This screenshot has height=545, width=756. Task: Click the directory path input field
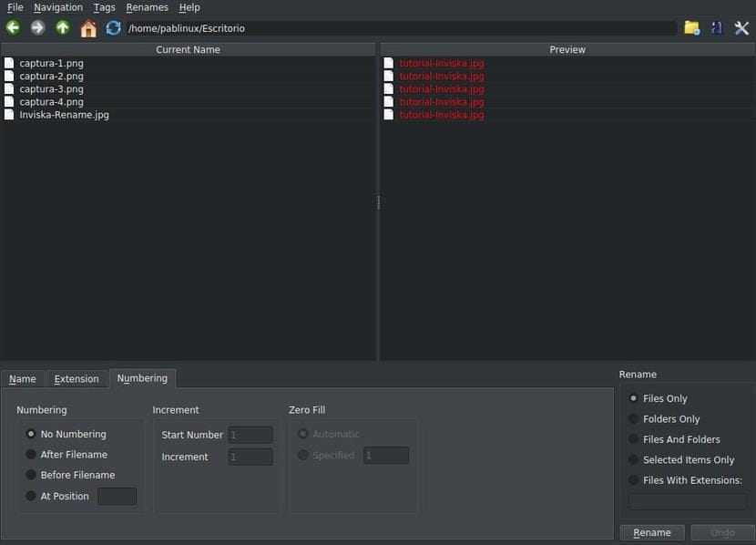pyautogui.click(x=401, y=28)
